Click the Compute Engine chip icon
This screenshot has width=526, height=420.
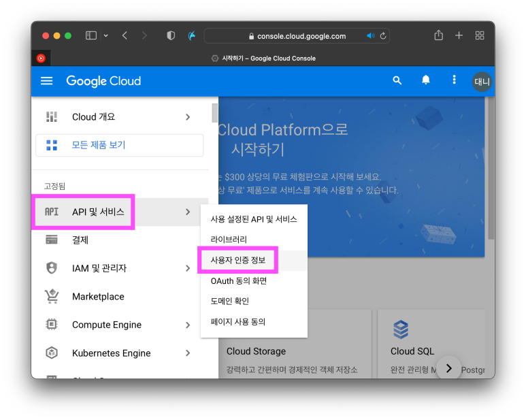coord(52,325)
